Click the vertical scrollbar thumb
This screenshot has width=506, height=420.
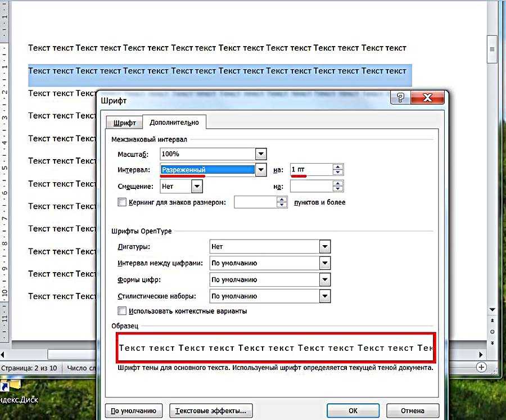tap(493, 49)
